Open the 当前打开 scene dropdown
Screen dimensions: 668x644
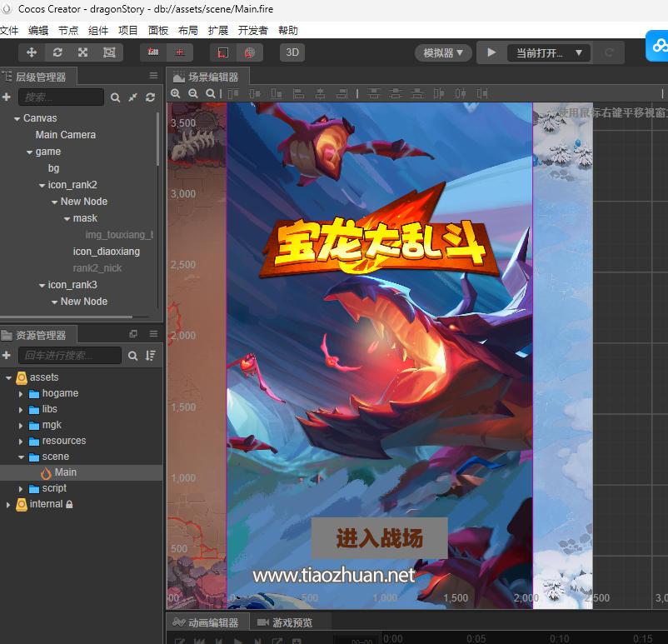549,52
